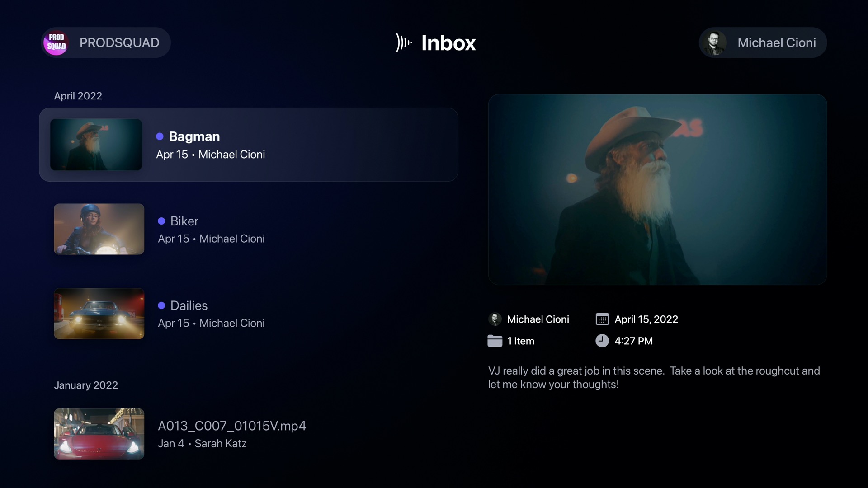
Task: Click the PRODSQUAD team logo icon
Action: pyautogui.click(x=56, y=42)
